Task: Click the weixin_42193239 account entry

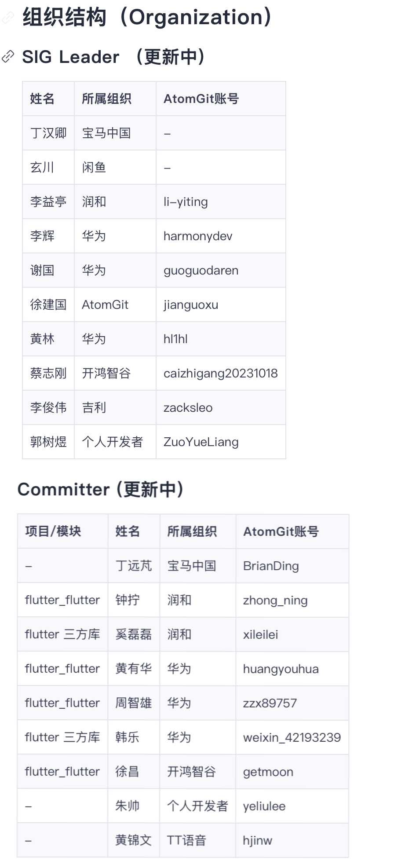Action: coord(292,738)
